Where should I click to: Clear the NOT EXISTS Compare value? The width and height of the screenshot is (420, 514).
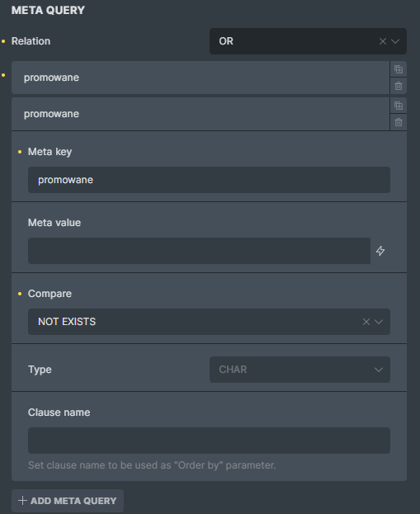(x=366, y=322)
